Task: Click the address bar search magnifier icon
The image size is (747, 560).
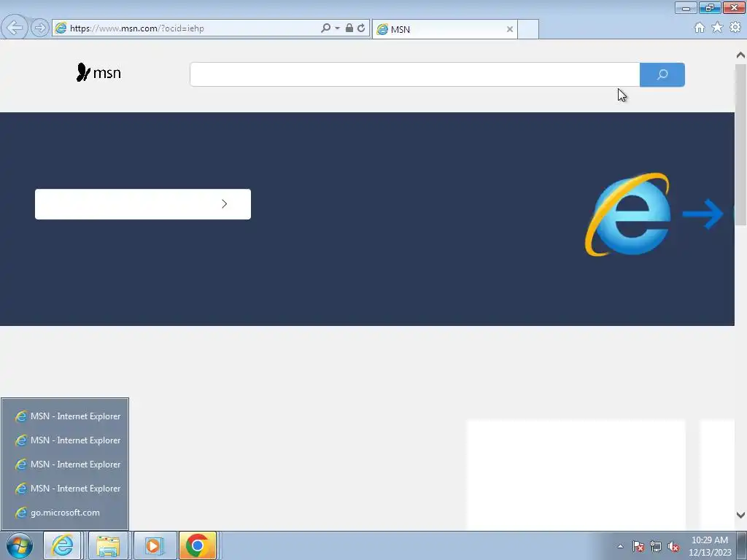Action: [x=326, y=28]
